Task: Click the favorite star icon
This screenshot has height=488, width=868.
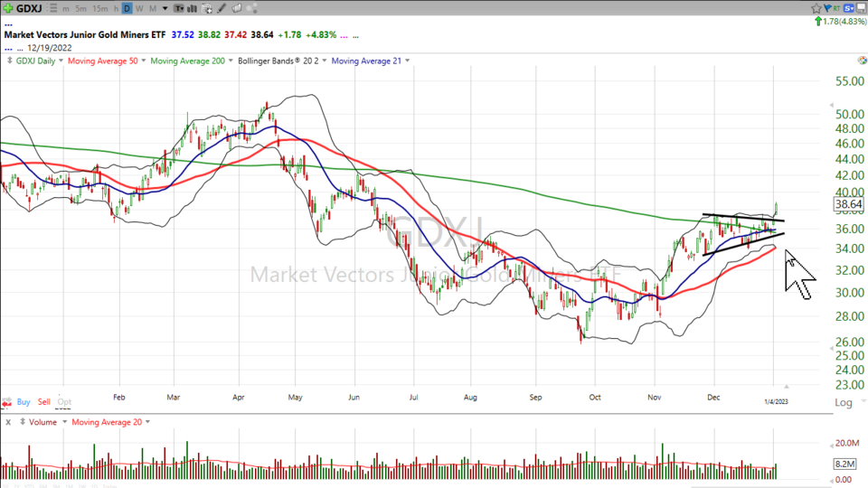Action: pos(816,8)
